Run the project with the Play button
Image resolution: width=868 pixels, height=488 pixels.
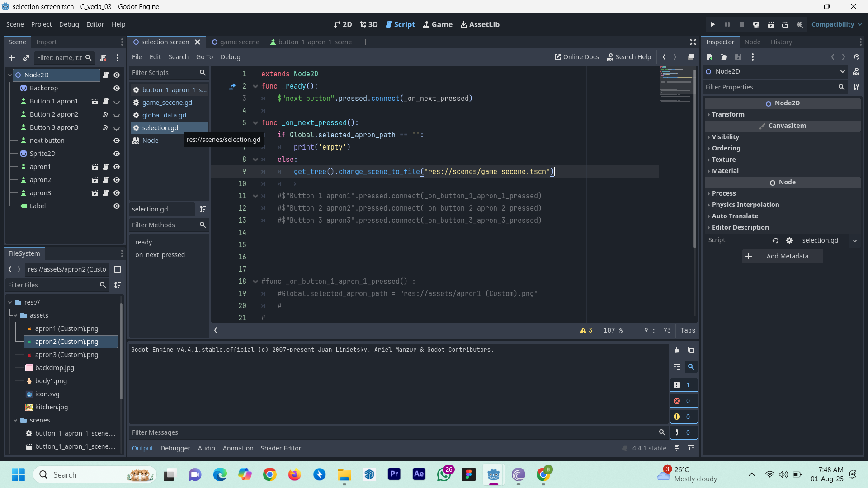tap(712, 24)
